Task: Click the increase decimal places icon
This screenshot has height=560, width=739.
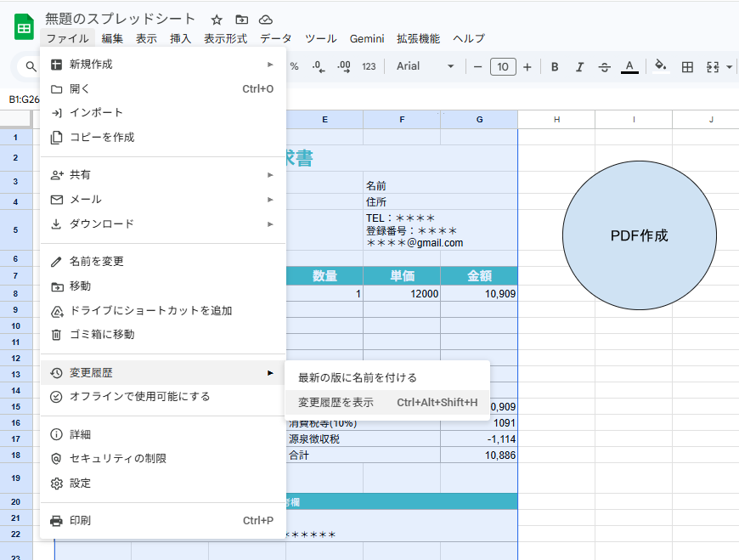Action: pos(344,67)
